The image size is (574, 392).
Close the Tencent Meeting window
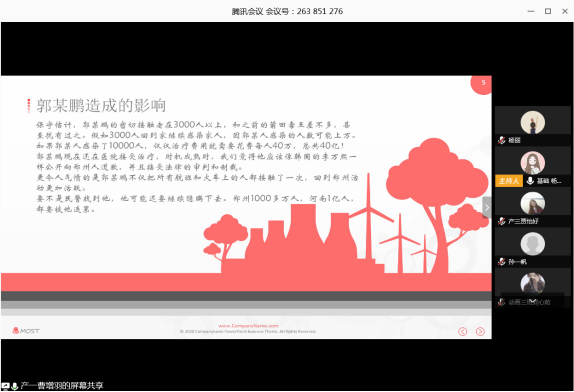click(x=565, y=11)
